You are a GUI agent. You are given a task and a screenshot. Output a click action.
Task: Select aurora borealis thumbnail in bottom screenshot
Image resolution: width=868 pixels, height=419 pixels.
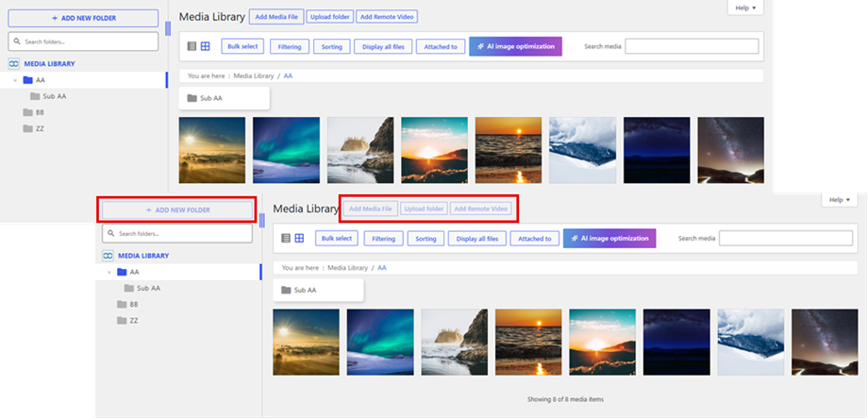pyautogui.click(x=380, y=342)
